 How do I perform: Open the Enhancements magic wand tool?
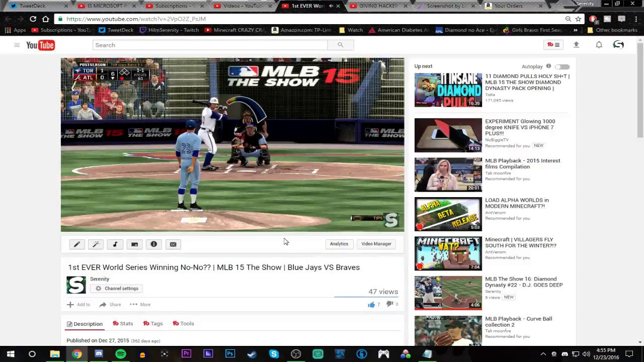[96, 244]
